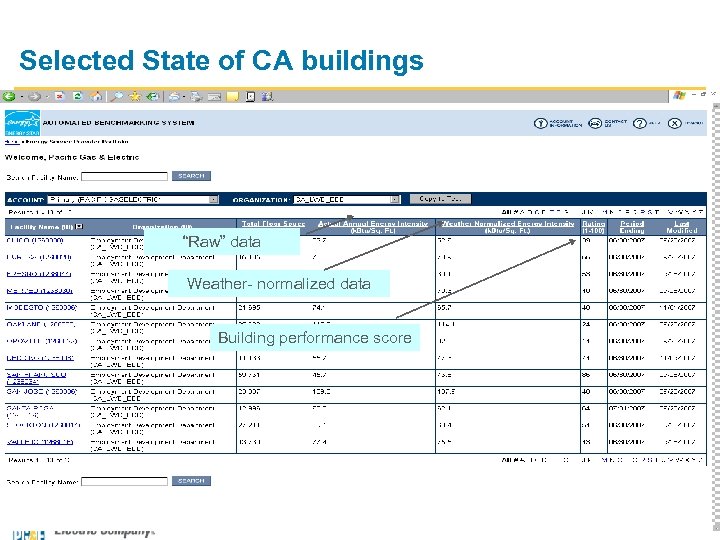This screenshot has height=540, width=720.
Task: Open the MODESTO facility link
Action: pos(41,307)
